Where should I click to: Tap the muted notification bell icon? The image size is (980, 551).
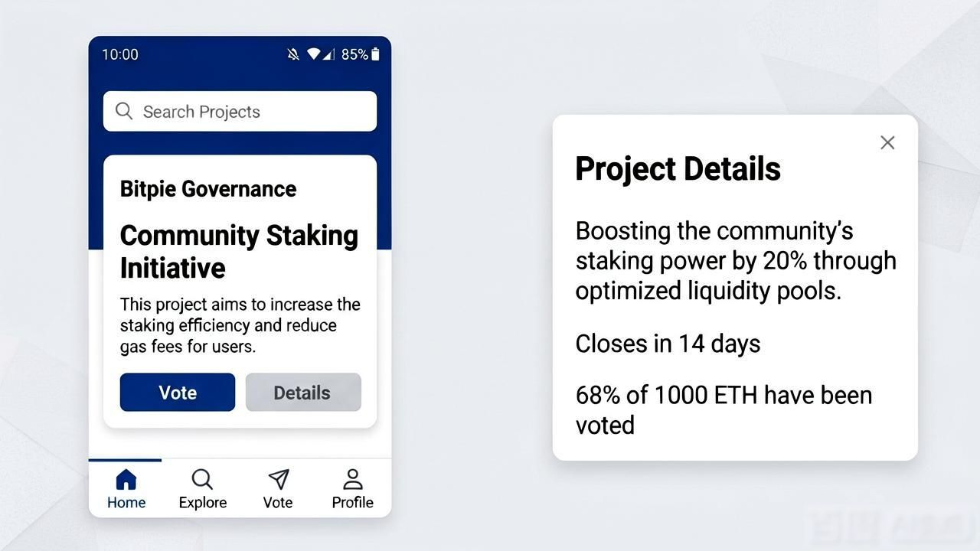293,54
